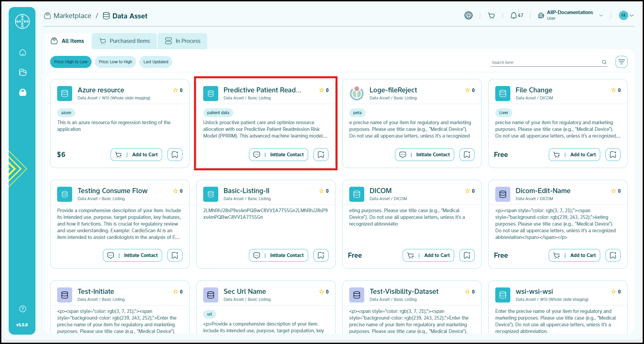644x344 pixels.
Task: Switch to the In Process tab
Action: [x=182, y=41]
